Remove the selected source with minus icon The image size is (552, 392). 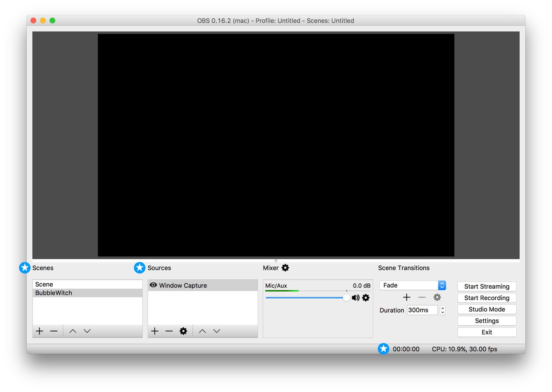(x=169, y=331)
